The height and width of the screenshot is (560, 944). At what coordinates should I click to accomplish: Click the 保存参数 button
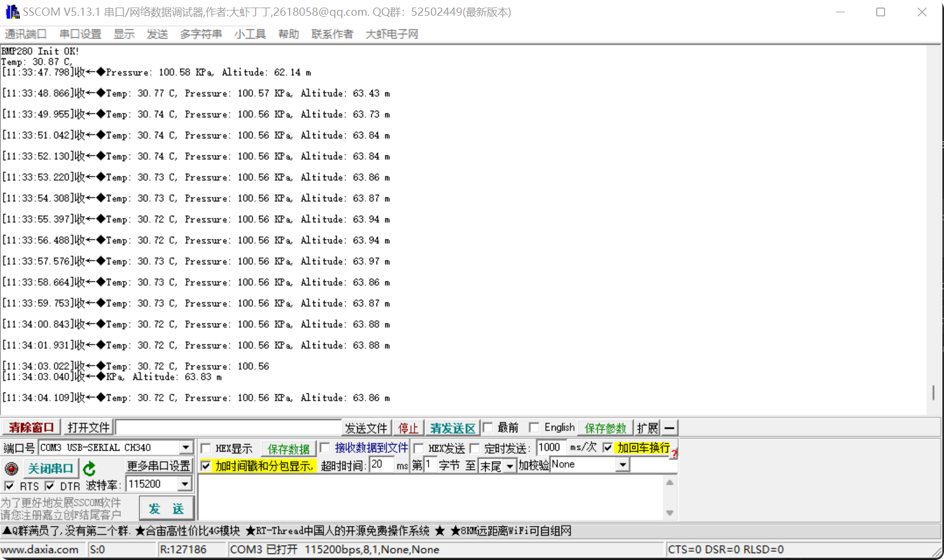coord(605,428)
